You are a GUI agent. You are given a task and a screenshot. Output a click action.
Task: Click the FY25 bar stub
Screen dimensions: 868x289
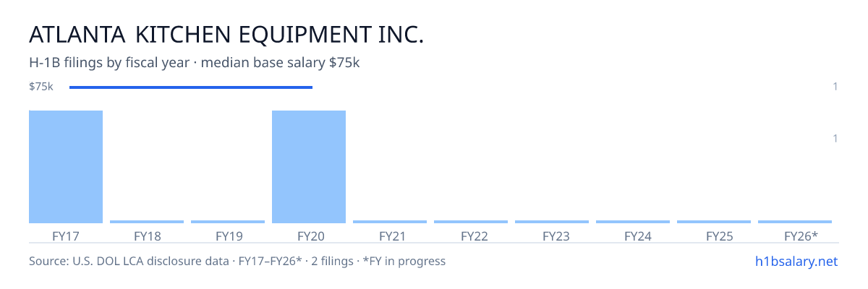point(714,222)
